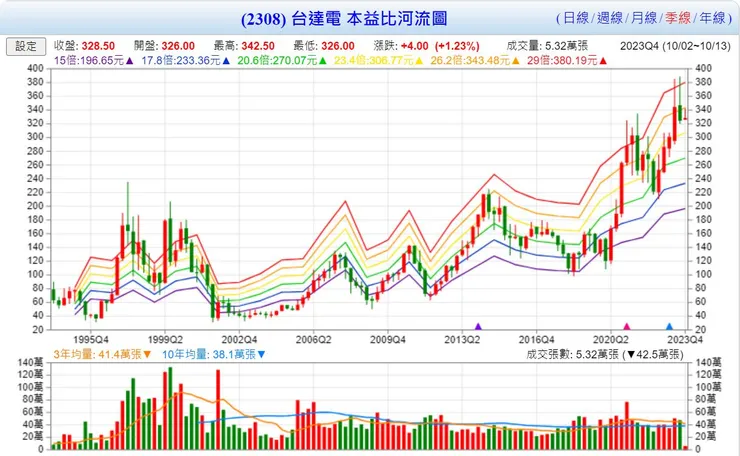740x456 pixels.
Task: Click the 26.2倍:343.48元 legend text
Action: pyautogui.click(x=471, y=61)
